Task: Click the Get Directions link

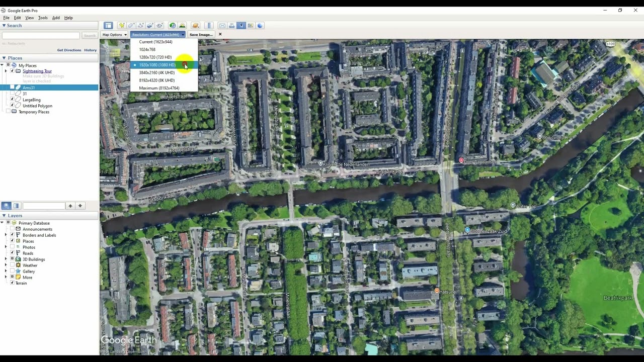Action: 69,50
